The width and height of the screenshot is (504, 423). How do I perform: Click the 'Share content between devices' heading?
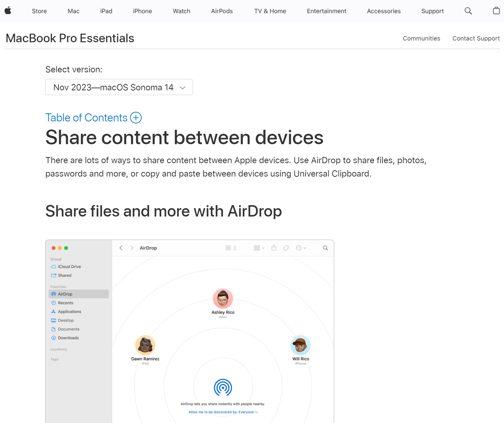click(x=184, y=138)
